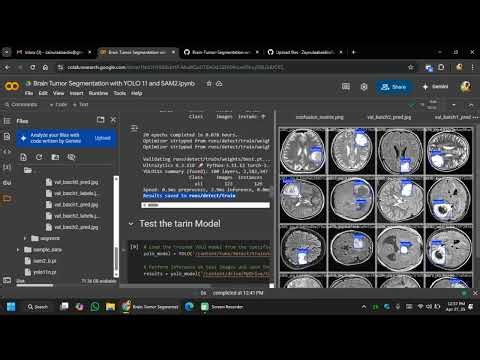Image resolution: width=480 pixels, height=360 pixels.
Task: Toggle show hidden files eye icon
Action: (71, 157)
